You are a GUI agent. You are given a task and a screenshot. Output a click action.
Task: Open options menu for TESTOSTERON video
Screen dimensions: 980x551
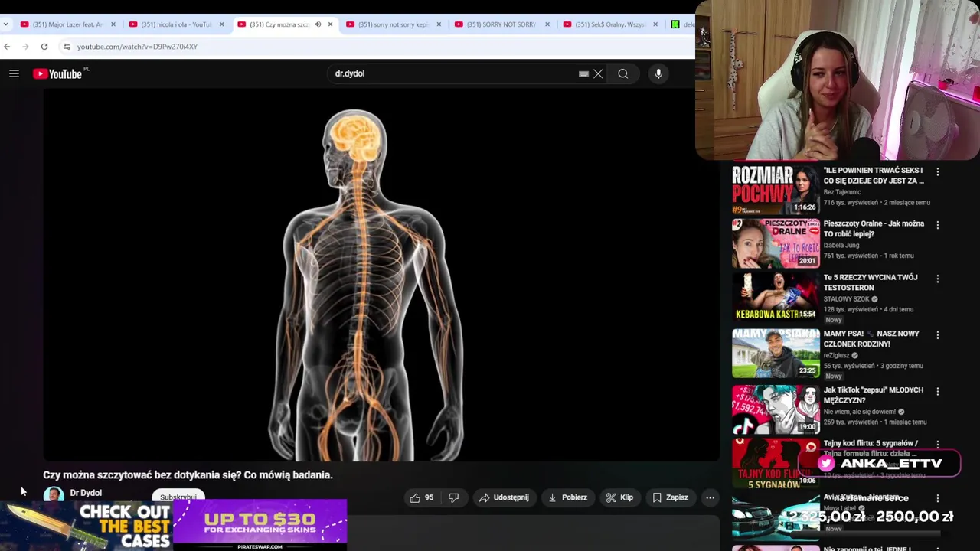[x=938, y=279]
